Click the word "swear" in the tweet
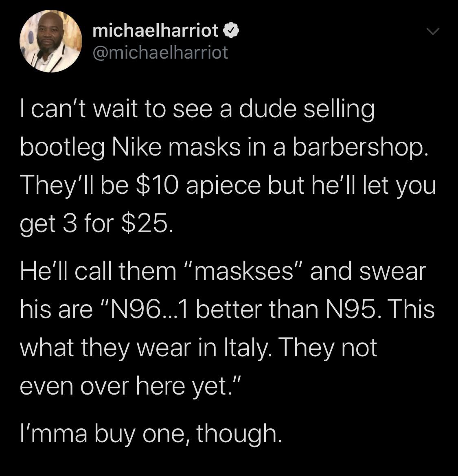Viewport: 458px width, 476px height. coord(392,271)
